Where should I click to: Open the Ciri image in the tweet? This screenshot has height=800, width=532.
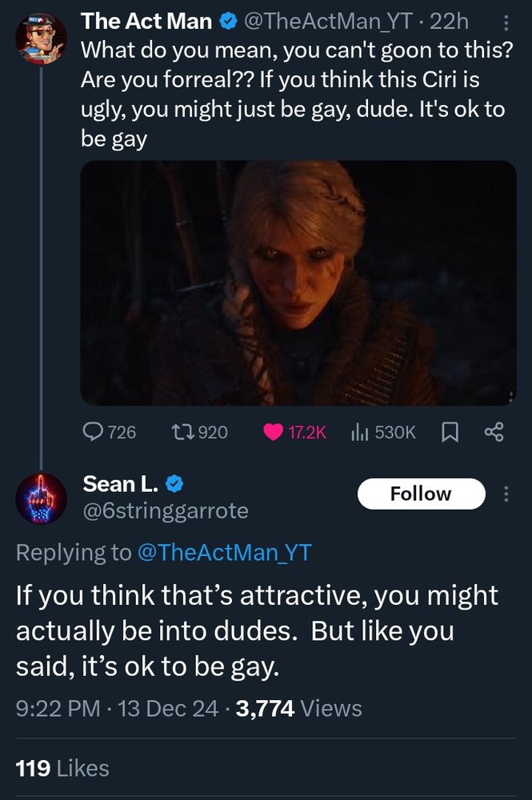[298, 282]
